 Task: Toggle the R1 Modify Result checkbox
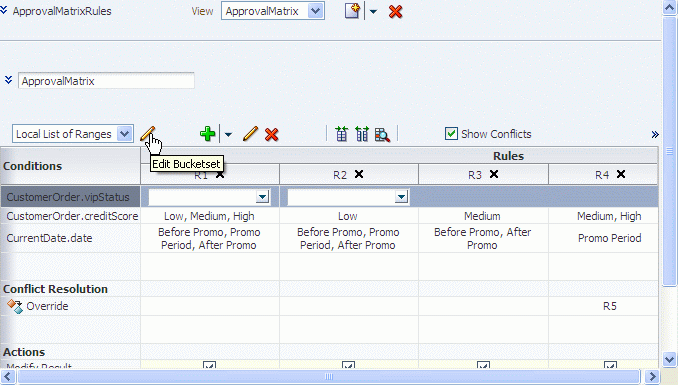pos(209,366)
